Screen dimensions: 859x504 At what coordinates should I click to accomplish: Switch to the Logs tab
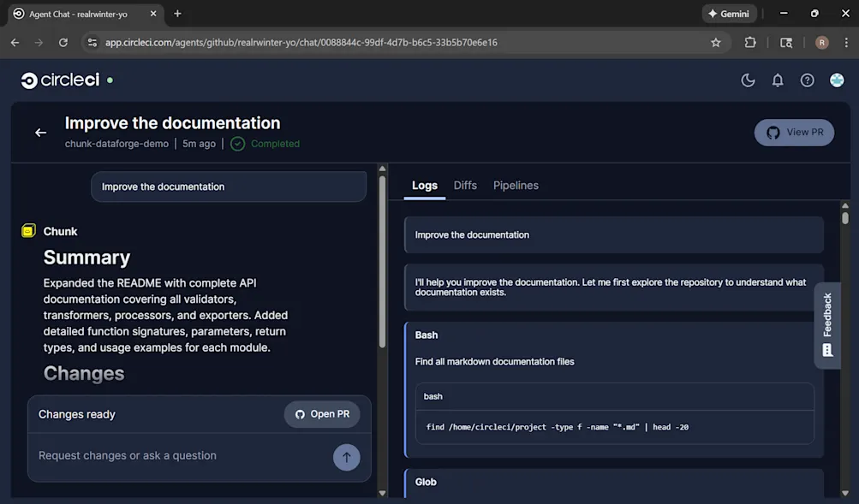pyautogui.click(x=425, y=186)
